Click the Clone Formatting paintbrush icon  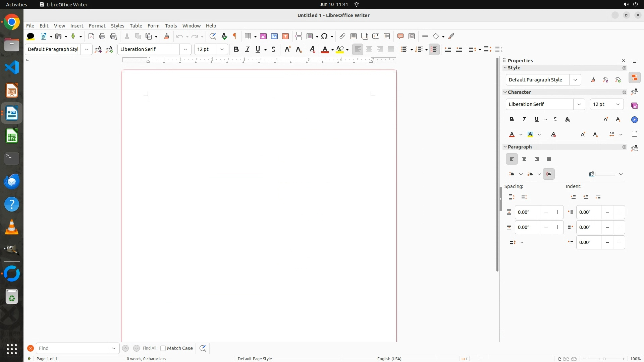click(166, 36)
